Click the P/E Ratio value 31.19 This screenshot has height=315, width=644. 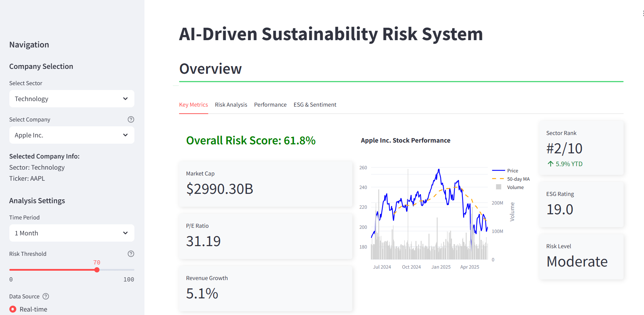[203, 241]
